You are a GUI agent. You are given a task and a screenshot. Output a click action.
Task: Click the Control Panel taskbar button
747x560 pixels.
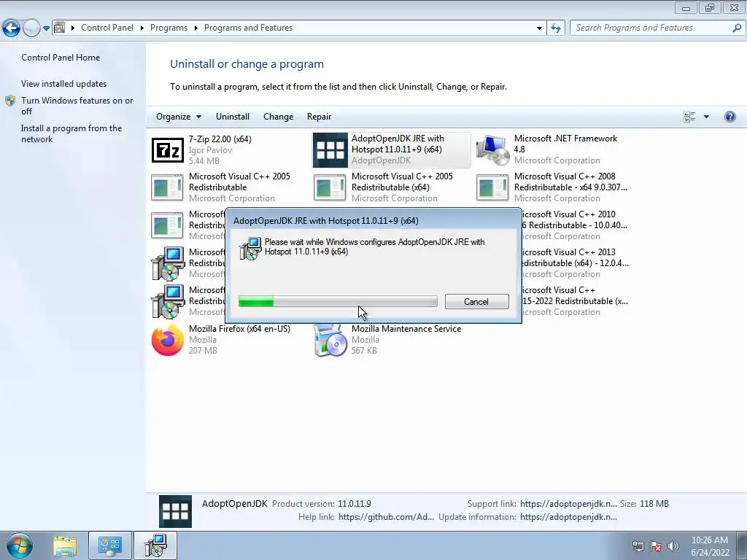110,545
